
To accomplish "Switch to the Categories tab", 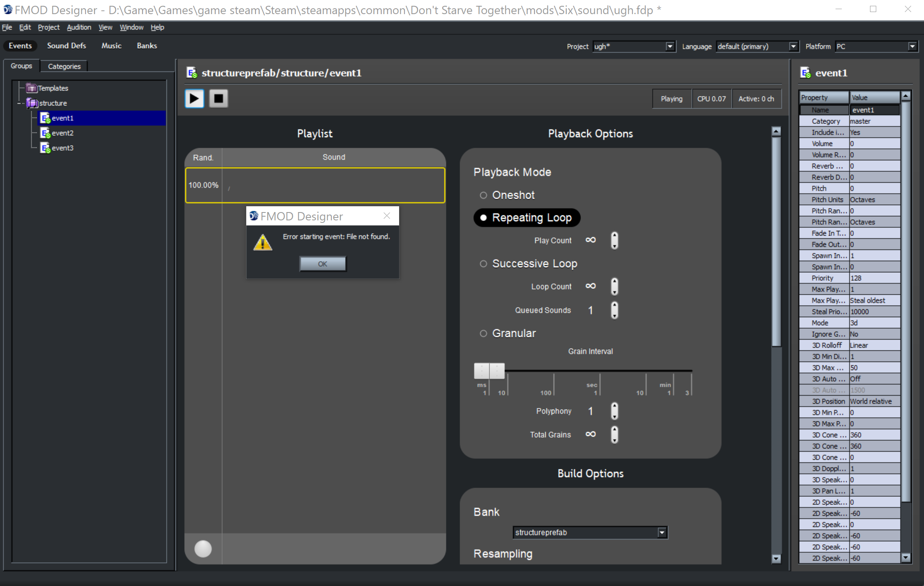I will pos(64,66).
